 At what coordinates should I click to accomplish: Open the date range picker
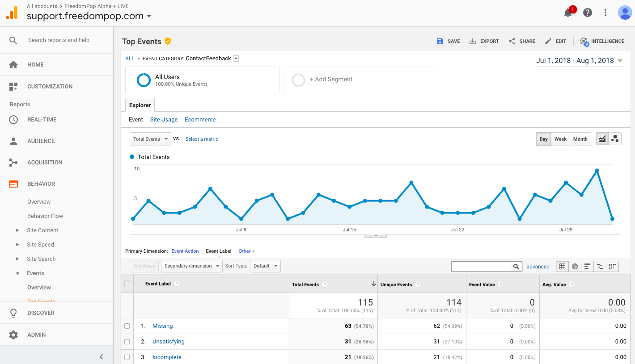click(579, 61)
